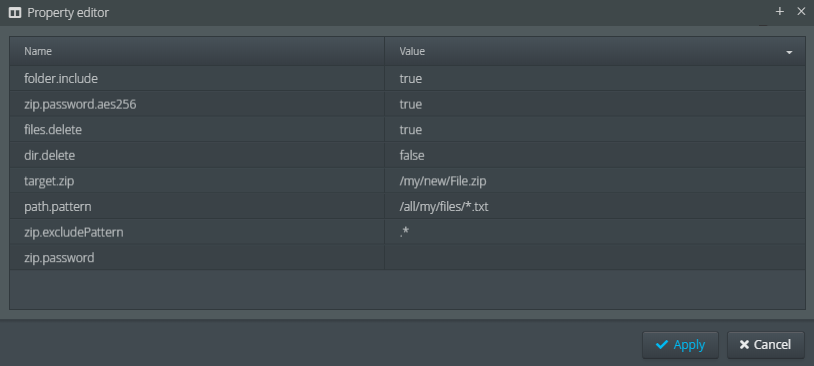Screen dimensions: 814x366
Task: Edit the files.delete value true
Action: (x=595, y=129)
